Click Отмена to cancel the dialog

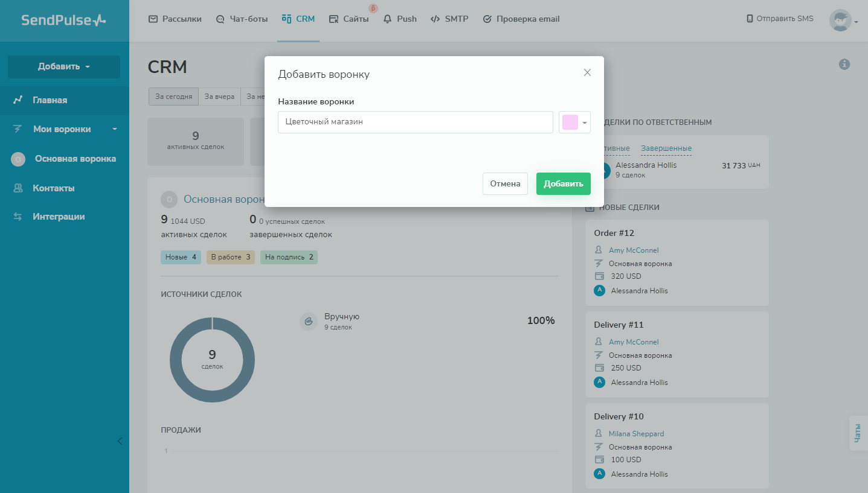pos(505,184)
